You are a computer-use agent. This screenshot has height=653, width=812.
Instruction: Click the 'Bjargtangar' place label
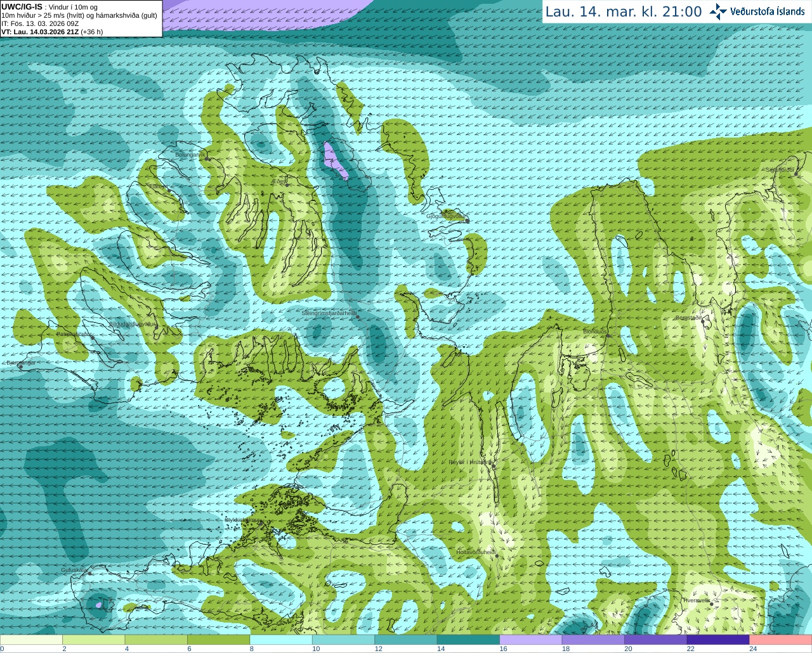pyautogui.click(x=20, y=363)
